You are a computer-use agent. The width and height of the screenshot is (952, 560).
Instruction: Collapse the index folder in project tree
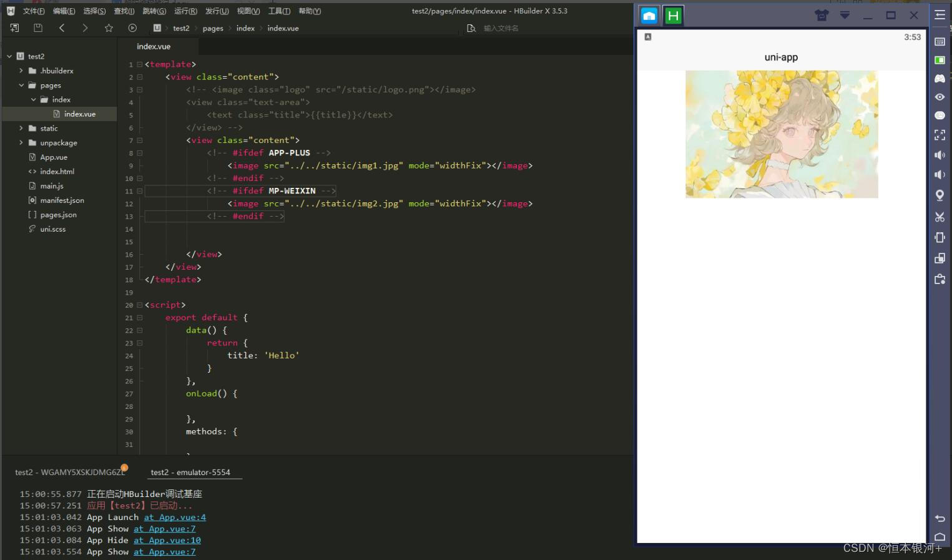pos(33,99)
